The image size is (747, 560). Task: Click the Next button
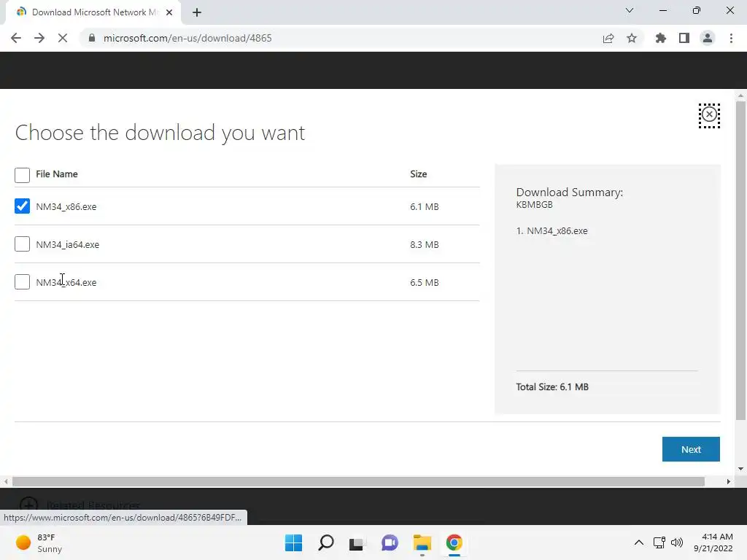coord(691,449)
